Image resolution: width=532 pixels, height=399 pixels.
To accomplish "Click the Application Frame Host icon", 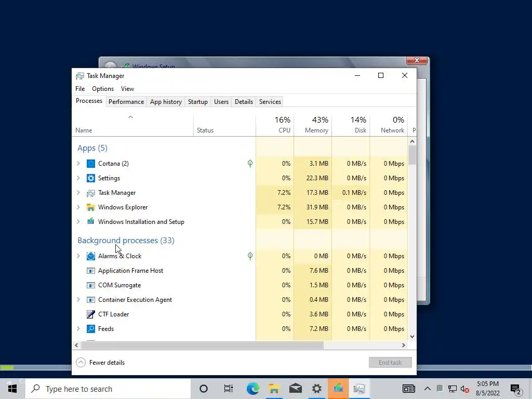I will click(90, 270).
